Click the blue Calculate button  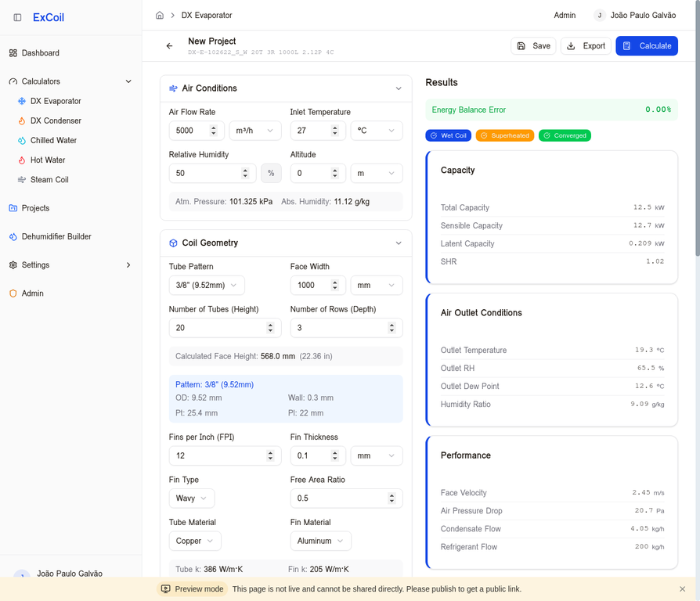pos(647,46)
